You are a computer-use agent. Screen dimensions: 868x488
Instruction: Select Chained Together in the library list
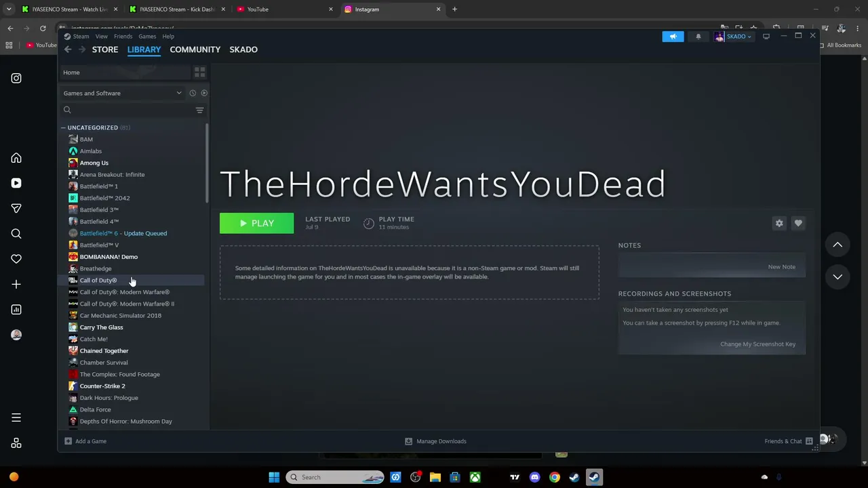[x=104, y=351]
